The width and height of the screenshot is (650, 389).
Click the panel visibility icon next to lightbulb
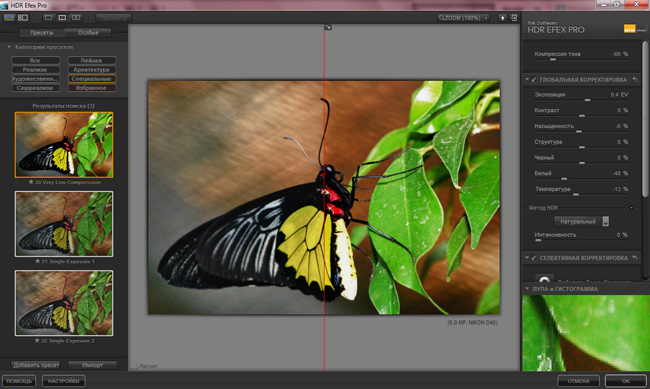coord(514,18)
